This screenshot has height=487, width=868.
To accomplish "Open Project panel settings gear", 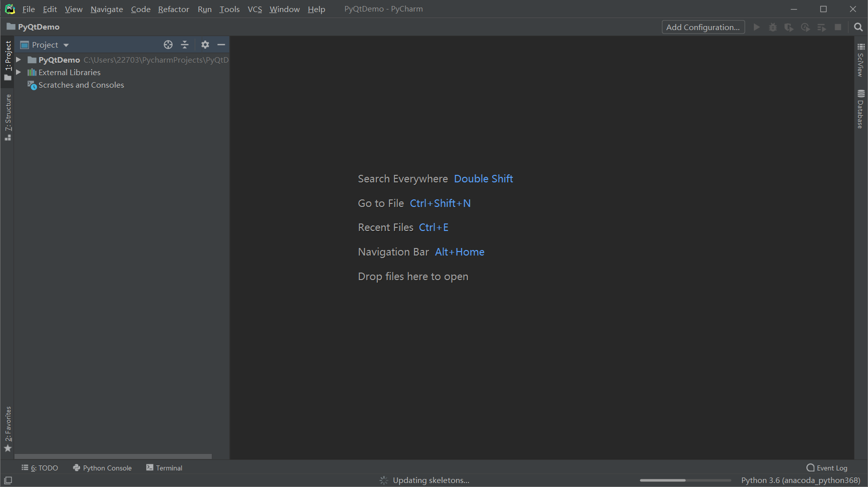I will click(x=205, y=45).
